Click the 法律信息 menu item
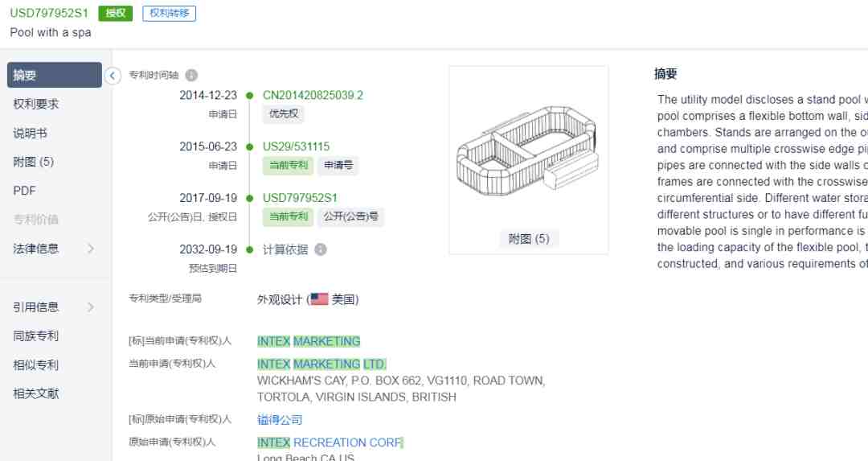This screenshot has height=461, width=868. [36, 249]
